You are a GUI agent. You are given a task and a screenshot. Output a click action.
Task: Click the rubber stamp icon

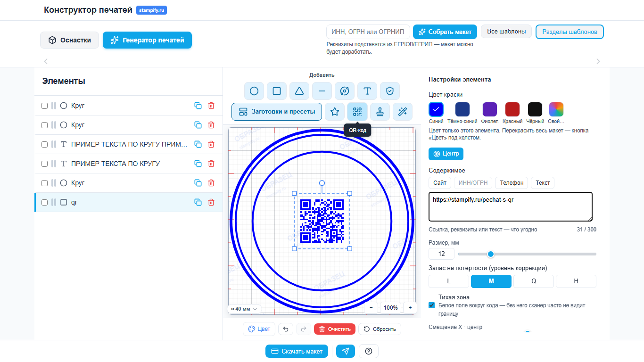click(380, 112)
